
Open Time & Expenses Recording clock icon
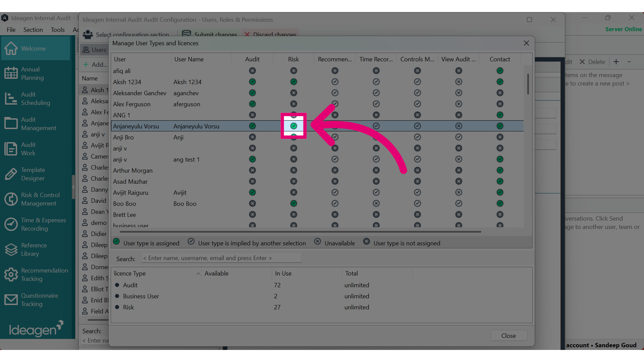(x=11, y=224)
